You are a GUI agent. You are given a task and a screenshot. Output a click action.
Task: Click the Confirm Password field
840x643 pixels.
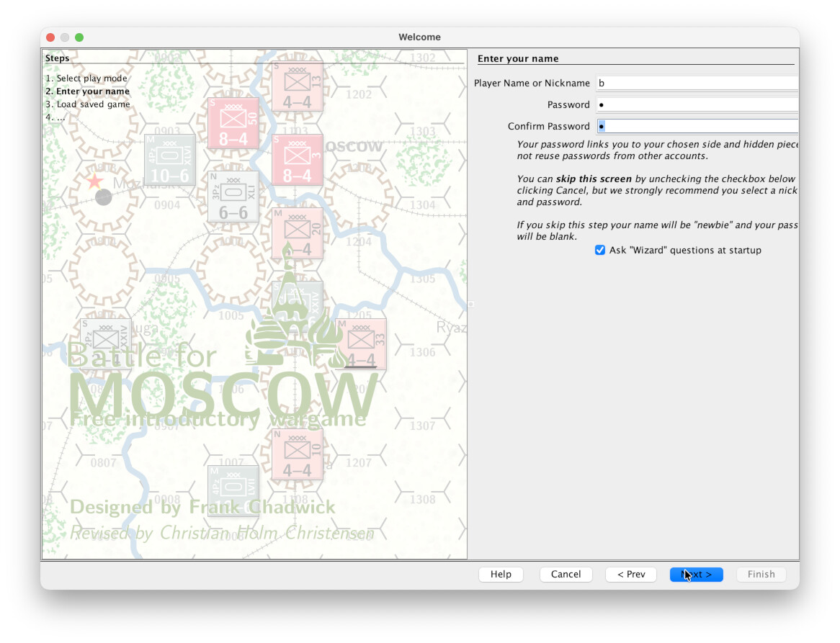coord(697,126)
